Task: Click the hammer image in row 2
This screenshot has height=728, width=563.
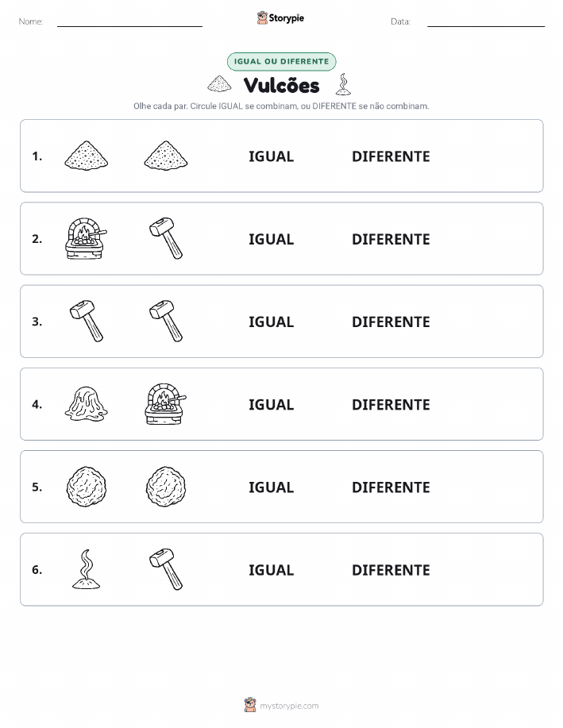Action: (166, 239)
